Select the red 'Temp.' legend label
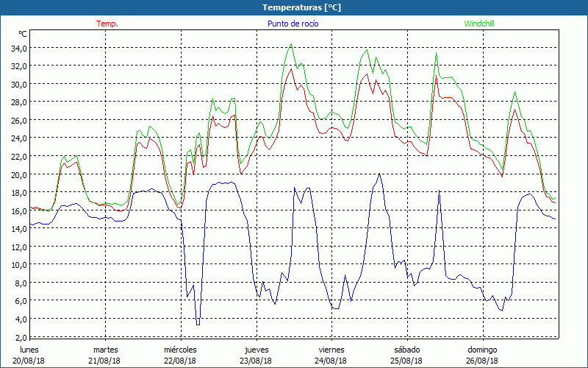 pos(107,24)
